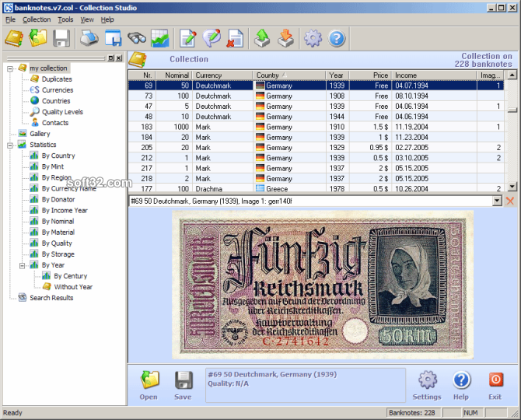
Task: Open the Countries tree node
Action: click(56, 101)
